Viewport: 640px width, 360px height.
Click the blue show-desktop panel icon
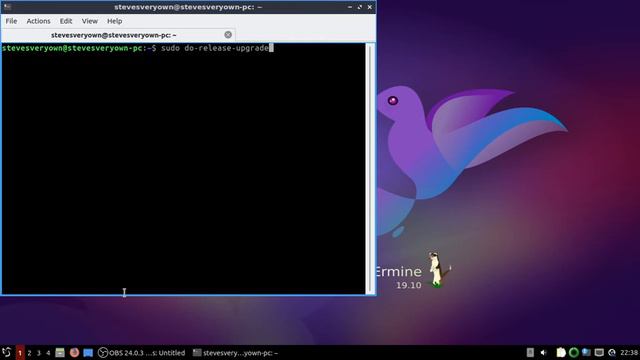click(88, 353)
